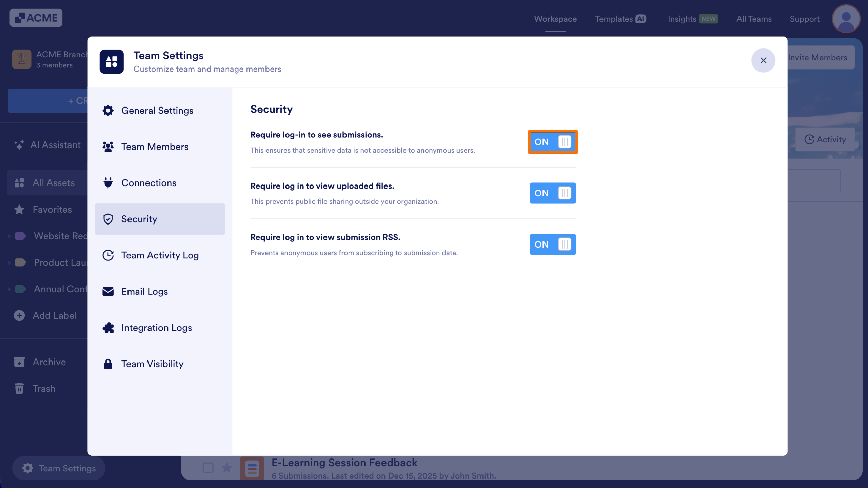868x488 pixels.
Task: Click the search field behind dialog
Action: [x=814, y=181]
